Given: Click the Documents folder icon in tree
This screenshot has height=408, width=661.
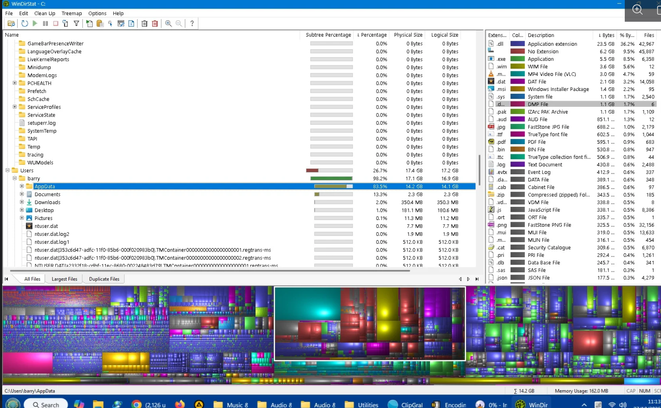Looking at the screenshot, I should [x=29, y=194].
